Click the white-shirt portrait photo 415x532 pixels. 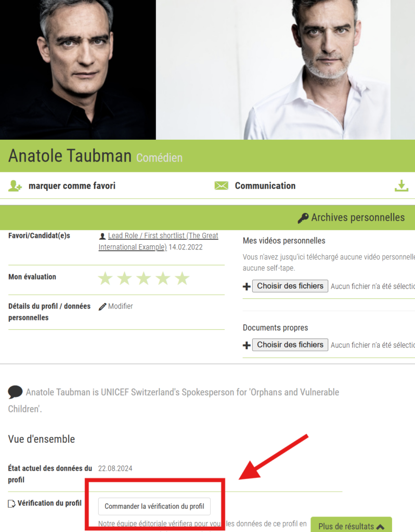point(273,70)
